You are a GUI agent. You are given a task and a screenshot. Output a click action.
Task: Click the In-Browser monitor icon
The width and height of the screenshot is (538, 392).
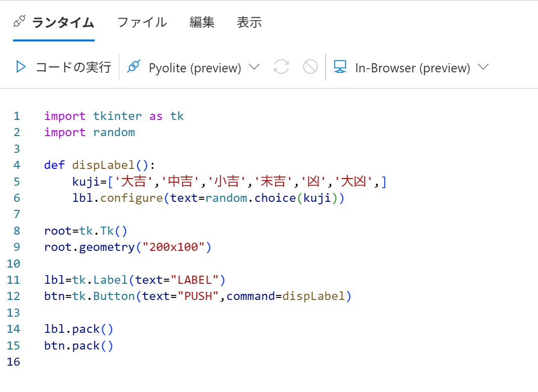pyautogui.click(x=340, y=67)
